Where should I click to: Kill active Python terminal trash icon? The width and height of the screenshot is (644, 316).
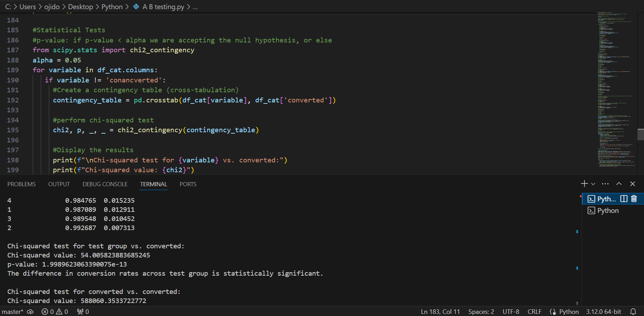tap(634, 199)
